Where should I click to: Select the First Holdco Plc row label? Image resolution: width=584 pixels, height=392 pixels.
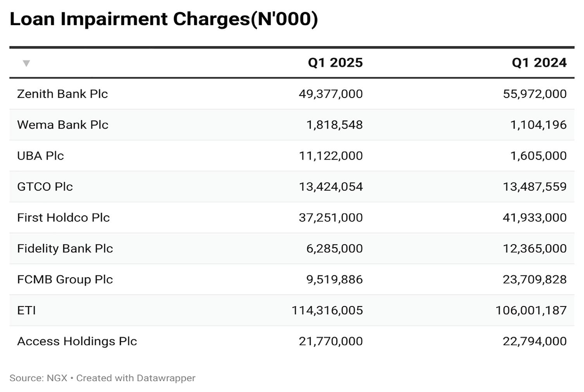[x=64, y=218]
